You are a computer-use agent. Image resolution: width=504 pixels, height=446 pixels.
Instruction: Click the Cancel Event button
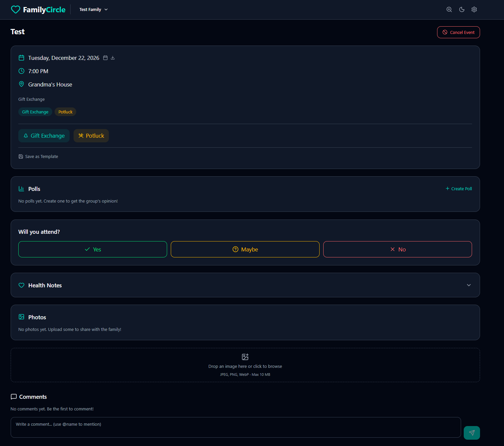pos(458,32)
